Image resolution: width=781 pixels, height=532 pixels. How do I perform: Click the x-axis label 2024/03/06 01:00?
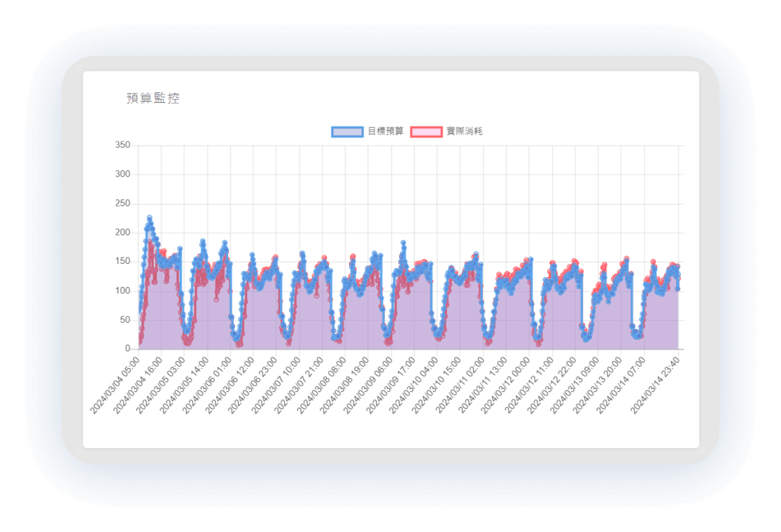(206, 385)
